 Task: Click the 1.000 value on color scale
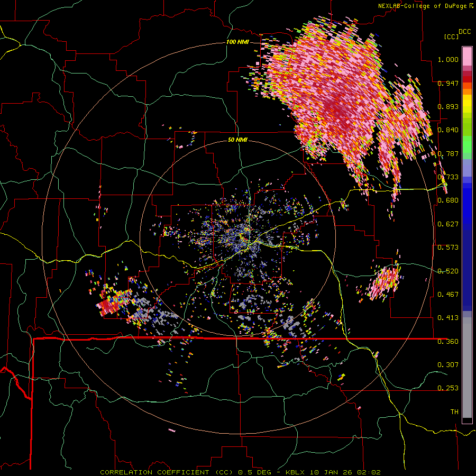(x=448, y=59)
